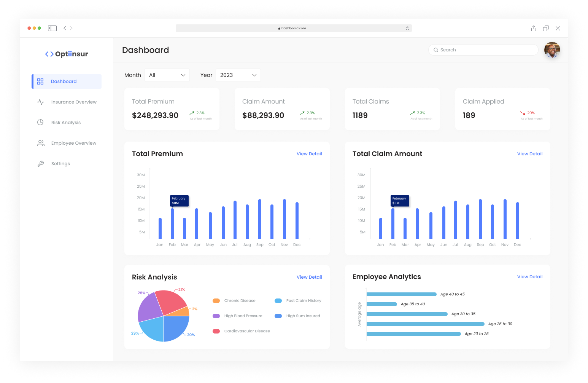This screenshot has height=383, width=588.
Task: Click the Chronic Disease orange legend swatch
Action: pyautogui.click(x=216, y=301)
